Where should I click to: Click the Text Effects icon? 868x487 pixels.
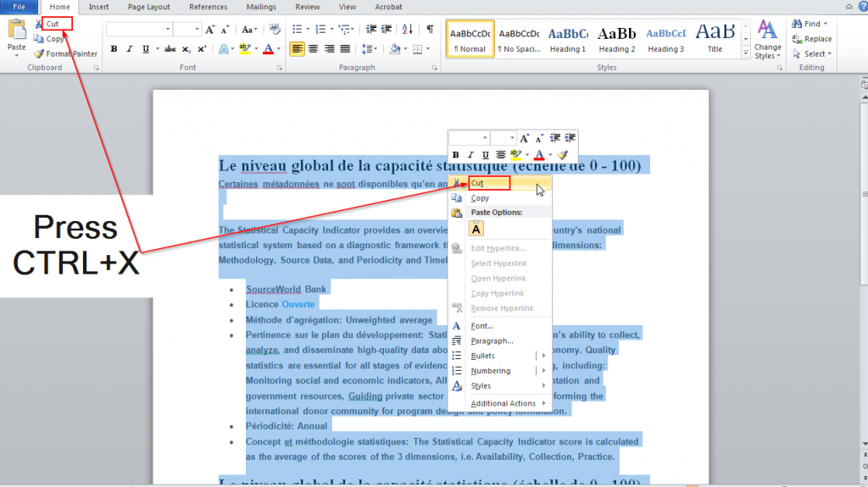click(x=224, y=49)
